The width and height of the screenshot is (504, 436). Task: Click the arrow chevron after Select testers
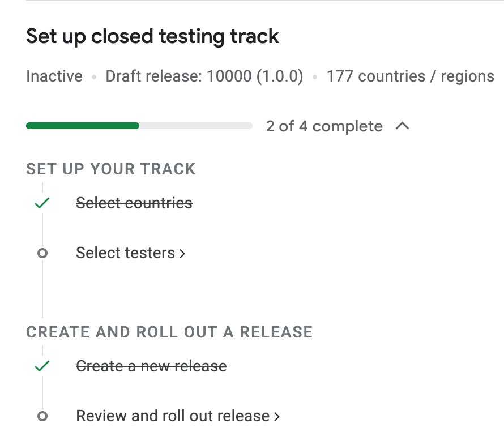tap(182, 254)
